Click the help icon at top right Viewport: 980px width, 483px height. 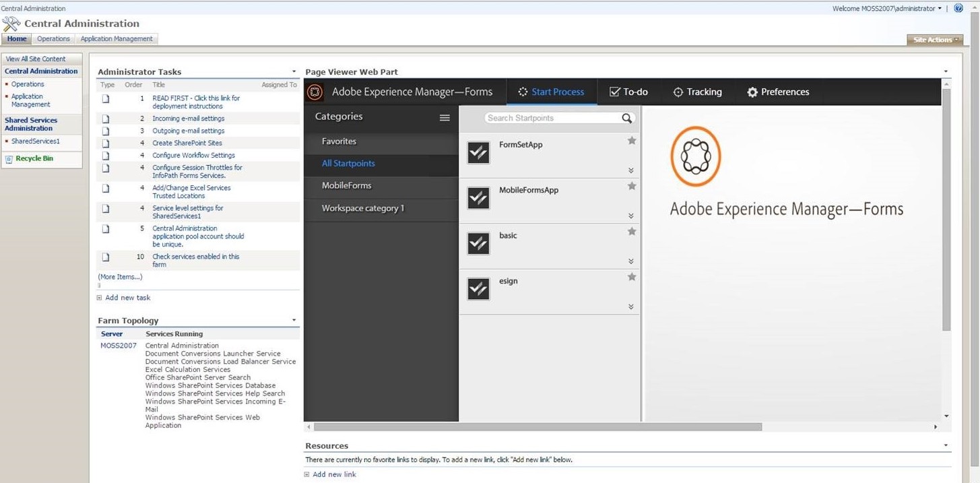pos(958,8)
